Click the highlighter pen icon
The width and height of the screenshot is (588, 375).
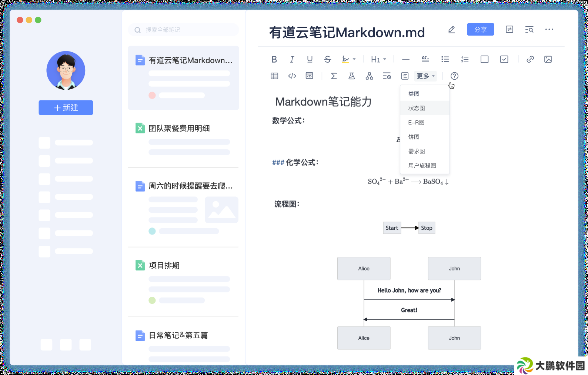345,59
